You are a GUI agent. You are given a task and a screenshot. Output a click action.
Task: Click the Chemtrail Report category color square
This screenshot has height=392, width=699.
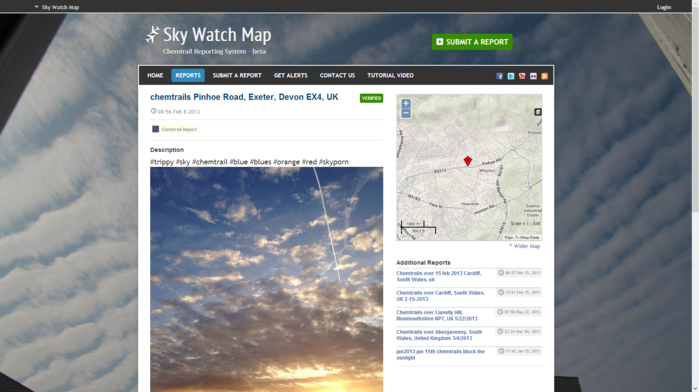pyautogui.click(x=156, y=129)
